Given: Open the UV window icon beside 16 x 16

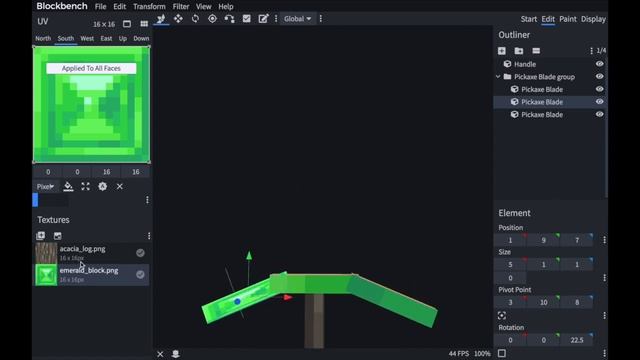Looking at the screenshot, I should click(x=127, y=24).
